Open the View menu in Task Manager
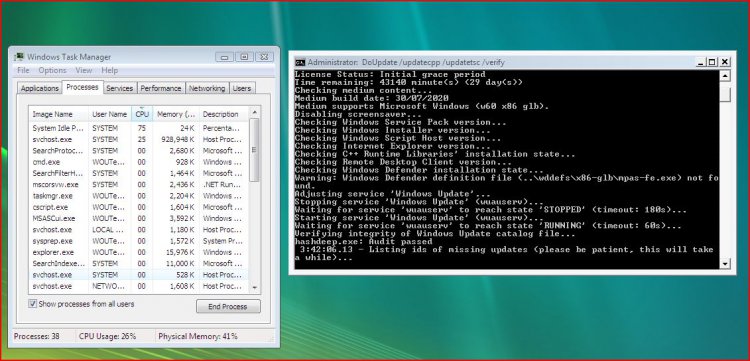The height and width of the screenshot is (361, 750). [x=84, y=70]
